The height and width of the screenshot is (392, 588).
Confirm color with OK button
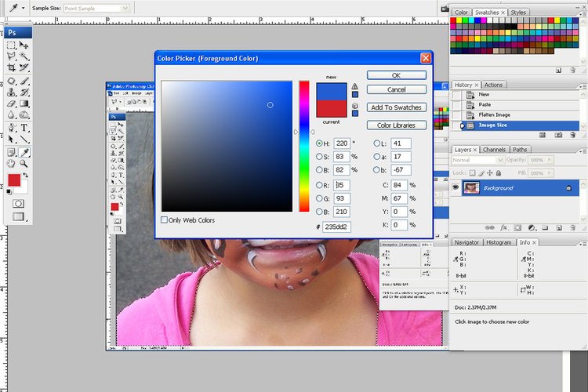click(x=397, y=75)
